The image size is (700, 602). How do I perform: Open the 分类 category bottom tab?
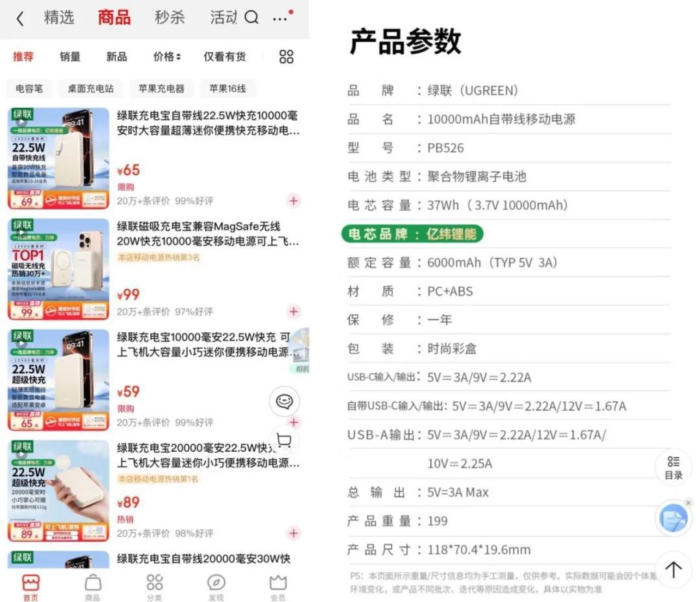[154, 586]
